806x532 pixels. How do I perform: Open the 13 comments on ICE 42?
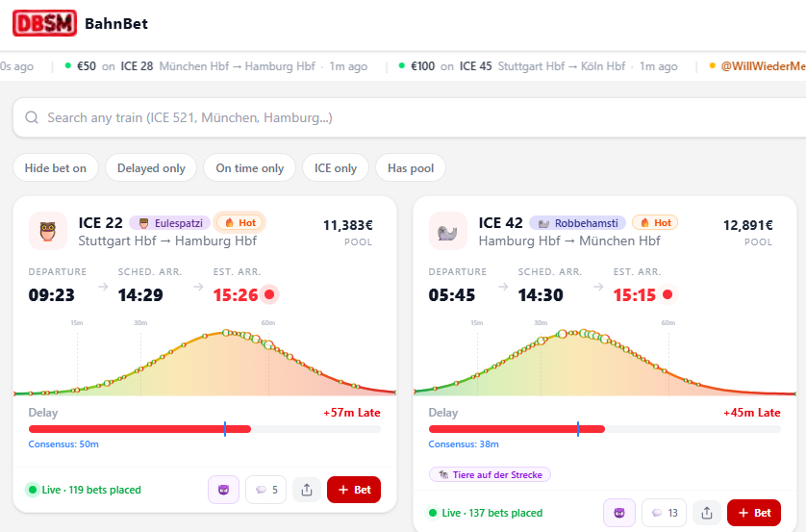665,513
